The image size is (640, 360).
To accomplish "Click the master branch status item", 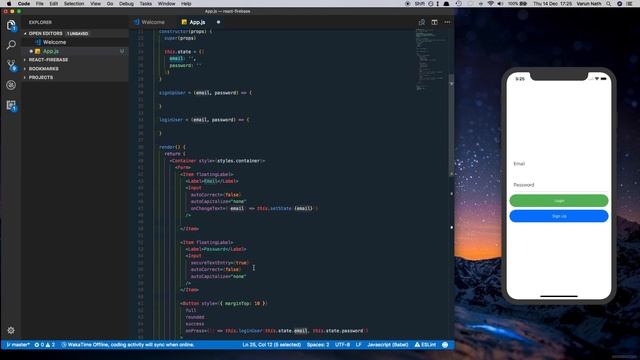I will click(x=18, y=345).
